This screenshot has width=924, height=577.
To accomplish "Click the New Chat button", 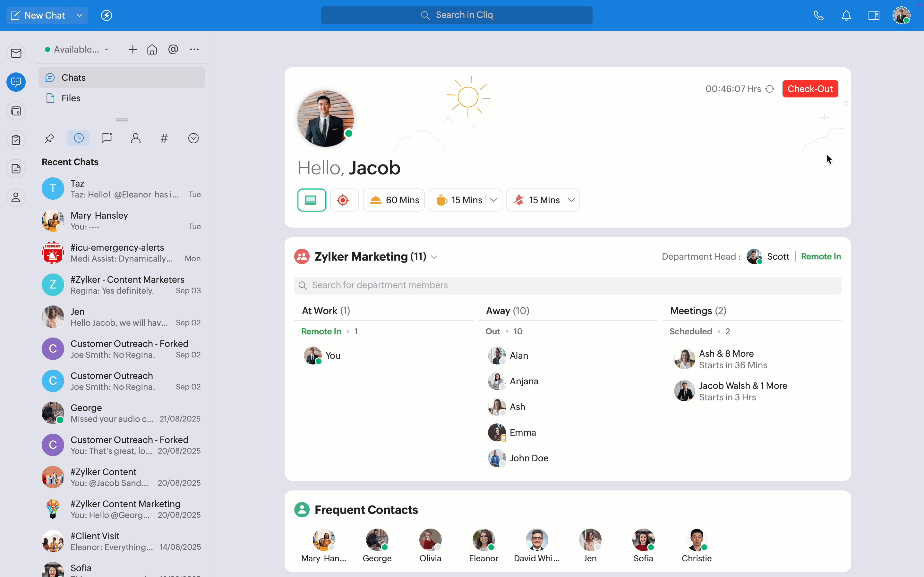I will coord(38,15).
